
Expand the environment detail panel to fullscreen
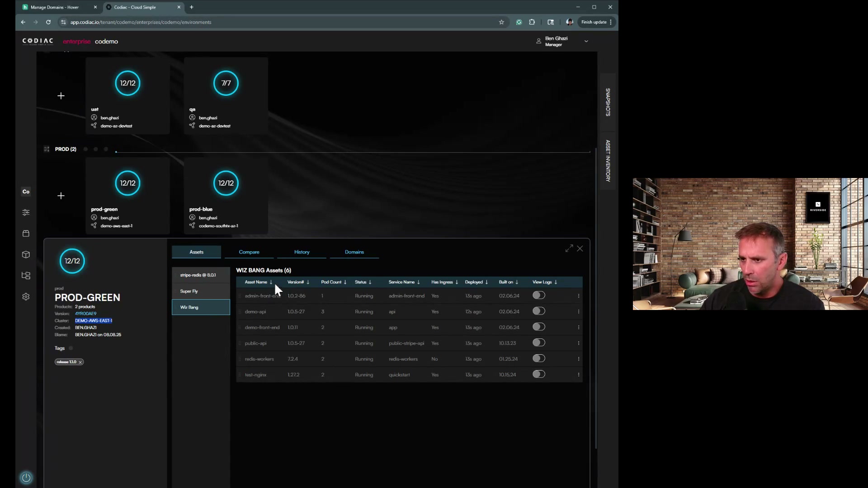pos(569,249)
